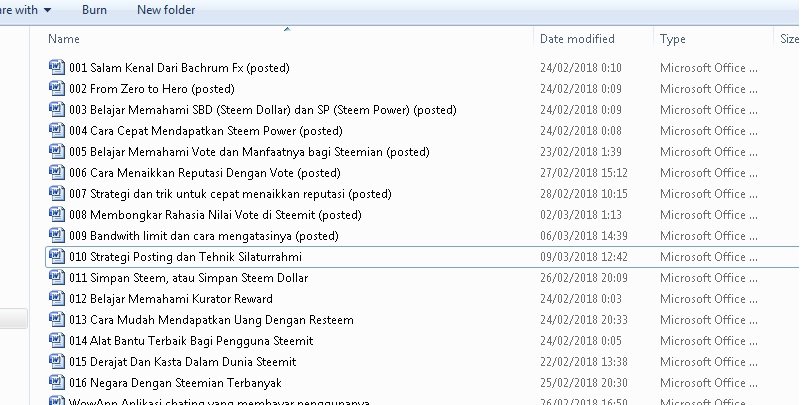808x405 pixels.
Task: Select file name 001 Salam Kenal Dari Bachrum Fx
Action: tap(179, 68)
